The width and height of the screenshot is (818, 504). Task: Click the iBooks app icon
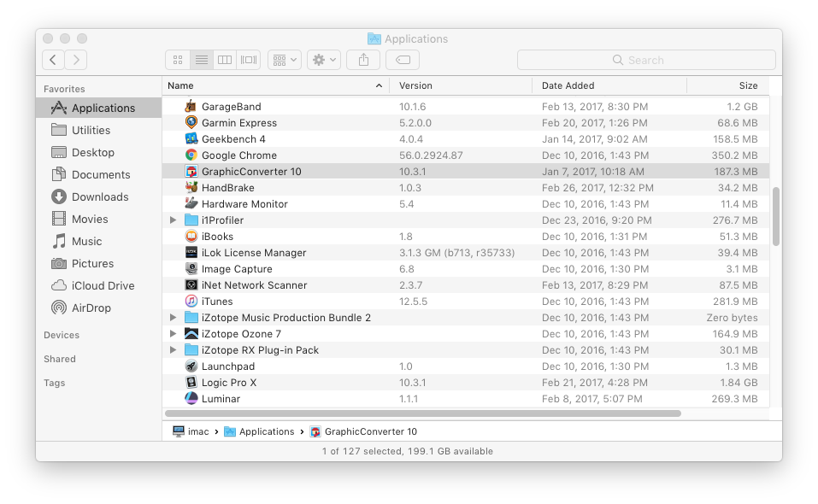click(191, 236)
